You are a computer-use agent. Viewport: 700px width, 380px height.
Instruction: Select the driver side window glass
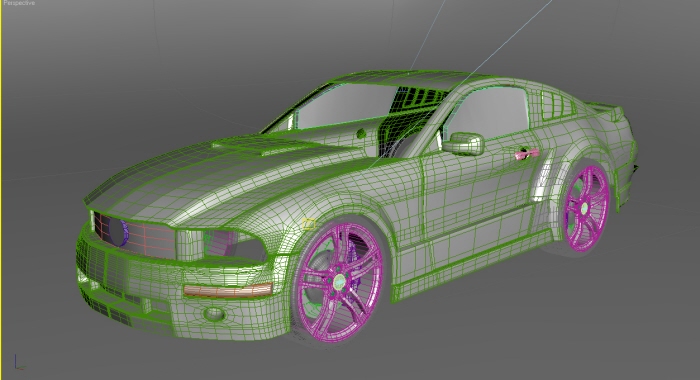click(x=489, y=112)
